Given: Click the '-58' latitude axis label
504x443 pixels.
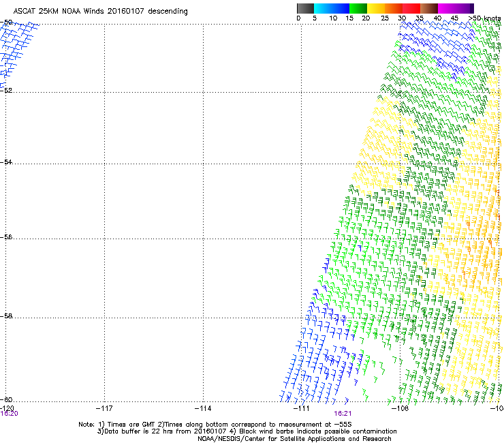Looking at the screenshot, I should [6, 316].
